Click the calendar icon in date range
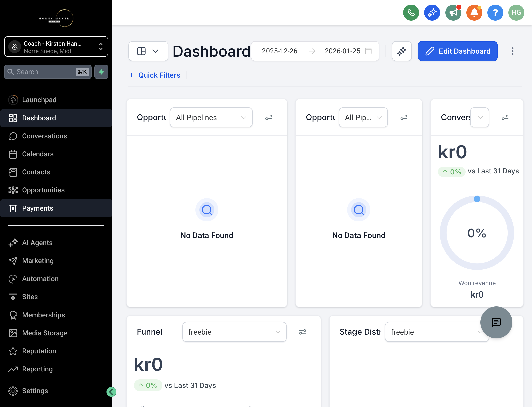Screen dimensions: 532x407 (x=368, y=51)
